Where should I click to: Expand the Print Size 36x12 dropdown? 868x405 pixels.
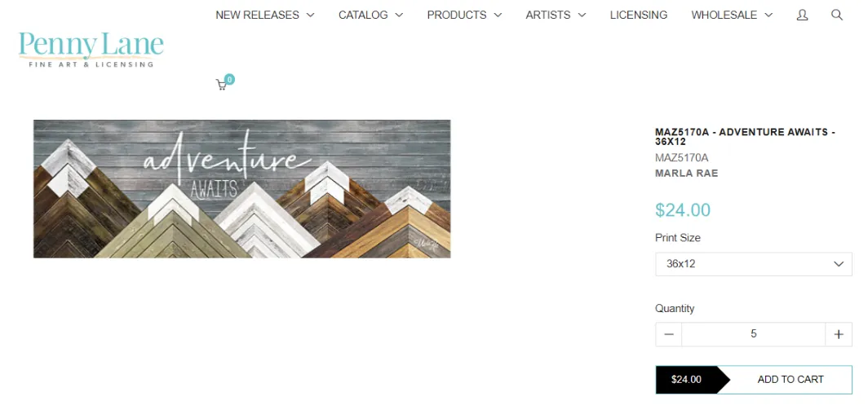click(x=754, y=264)
